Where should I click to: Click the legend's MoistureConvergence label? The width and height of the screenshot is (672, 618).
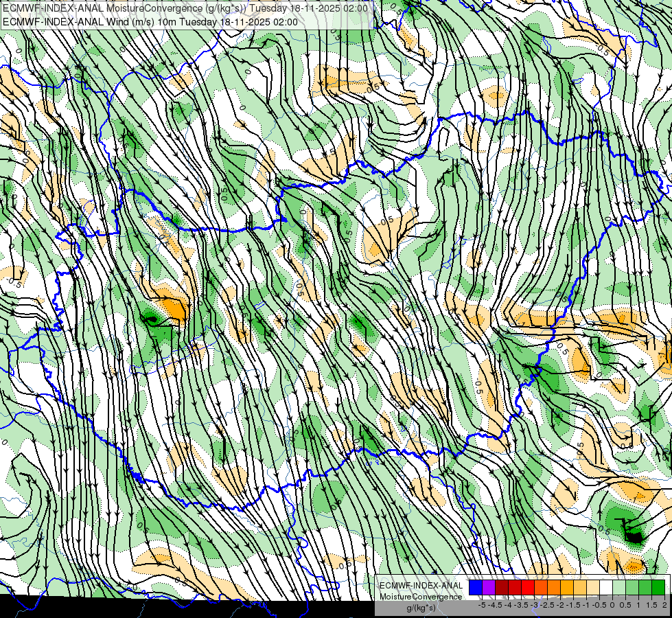(x=421, y=597)
